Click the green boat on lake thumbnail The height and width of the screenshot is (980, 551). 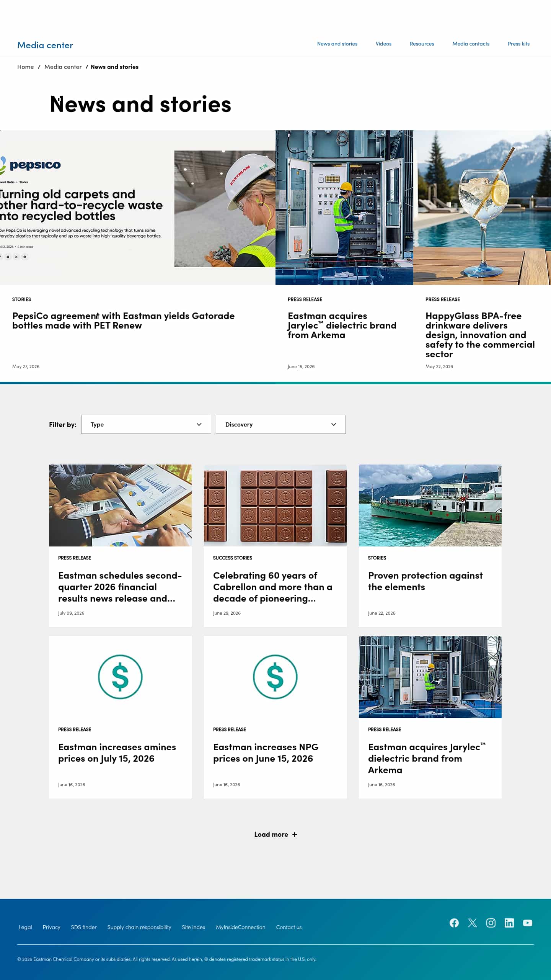430,506
